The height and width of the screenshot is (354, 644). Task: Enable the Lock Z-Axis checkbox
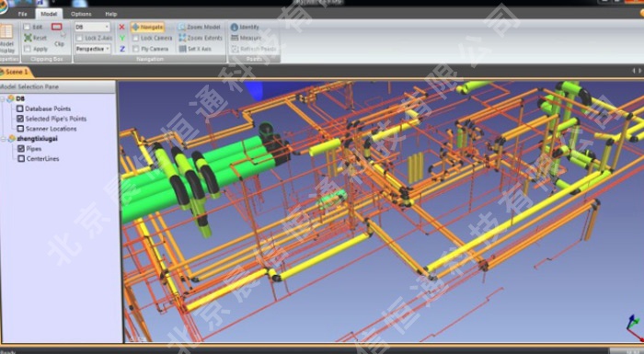[x=80, y=39]
